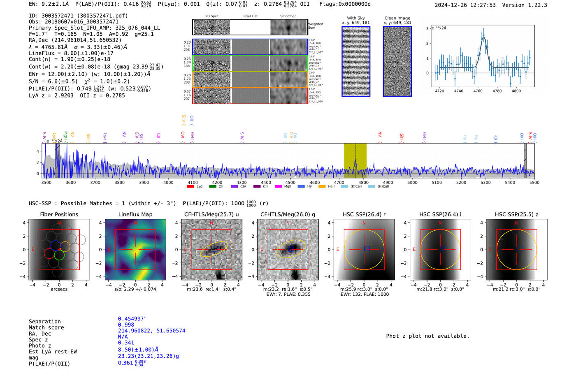Screen dimensions: 576x392
Task: Click the MgII magenta legend swatch
Action: click(x=279, y=186)
